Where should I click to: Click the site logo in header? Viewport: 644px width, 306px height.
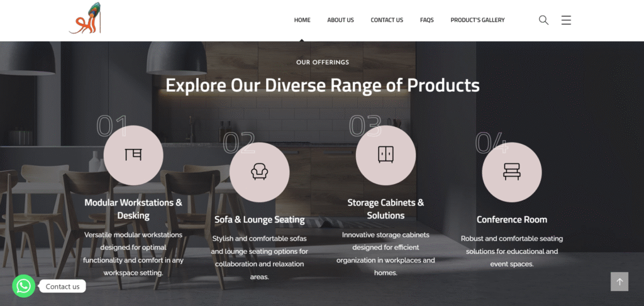pos(85,18)
